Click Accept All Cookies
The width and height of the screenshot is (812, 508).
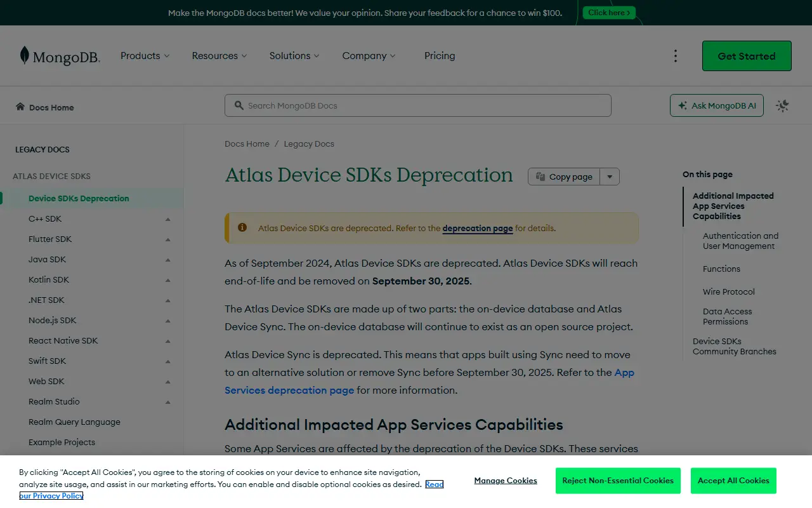pyautogui.click(x=733, y=481)
